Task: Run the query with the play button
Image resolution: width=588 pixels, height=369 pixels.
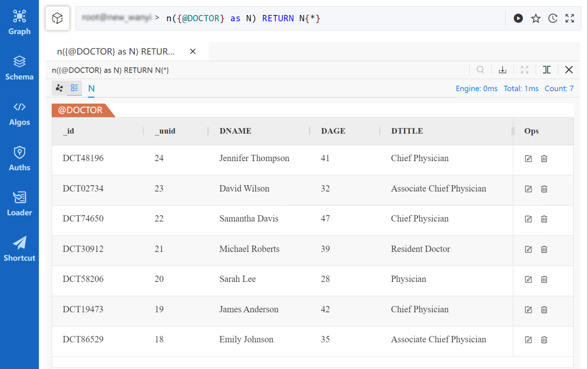Action: [x=518, y=18]
